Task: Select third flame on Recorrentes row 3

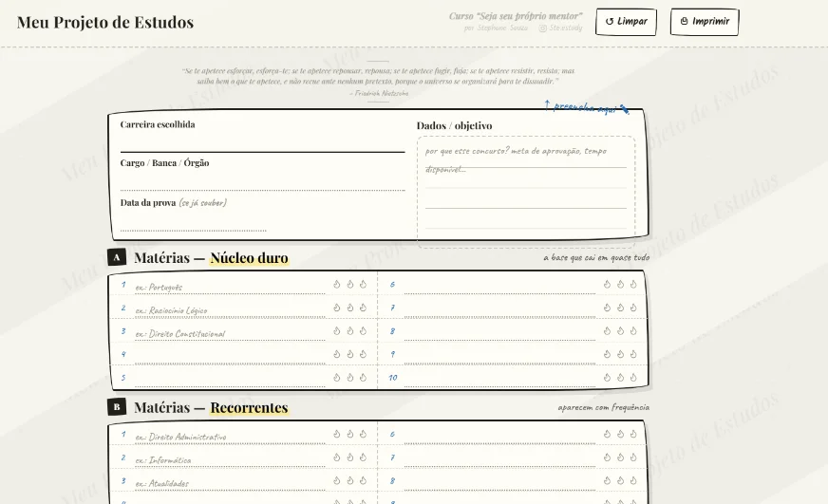Action: click(364, 481)
